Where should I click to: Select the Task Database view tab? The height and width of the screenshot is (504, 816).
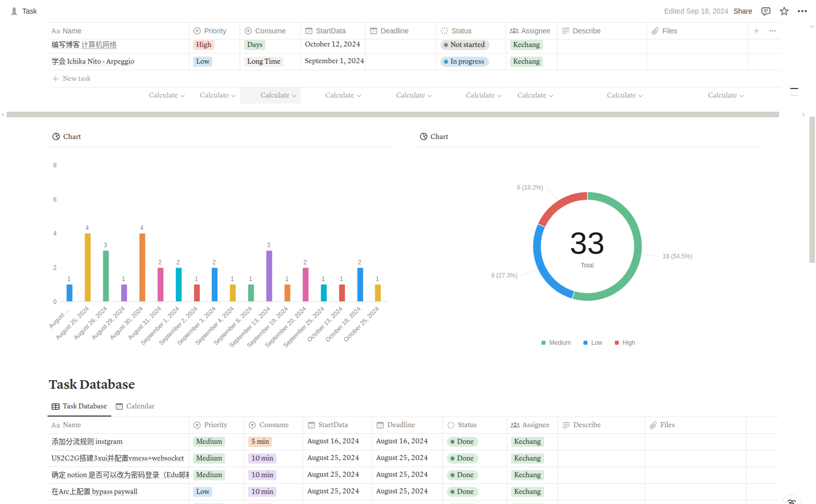point(79,406)
